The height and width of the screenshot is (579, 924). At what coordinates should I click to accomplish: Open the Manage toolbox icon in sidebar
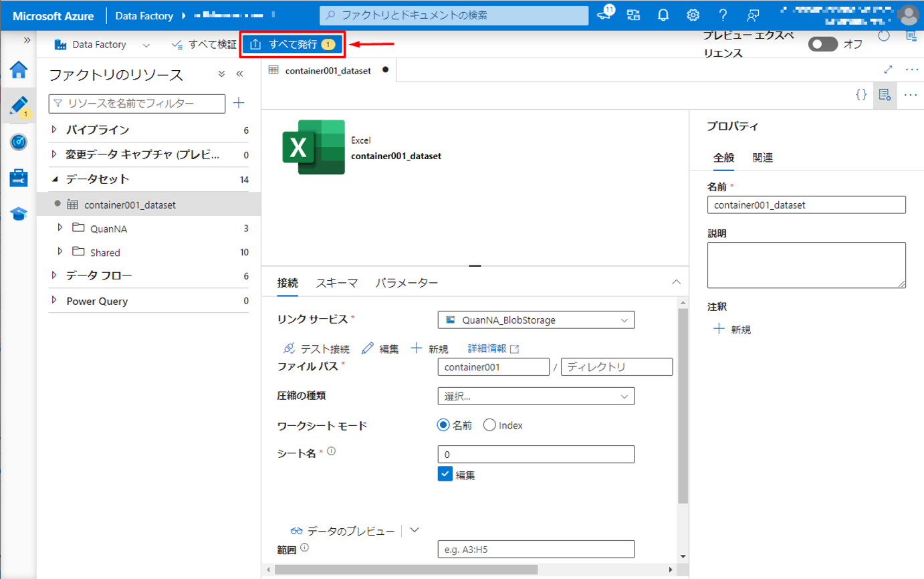tap(18, 178)
